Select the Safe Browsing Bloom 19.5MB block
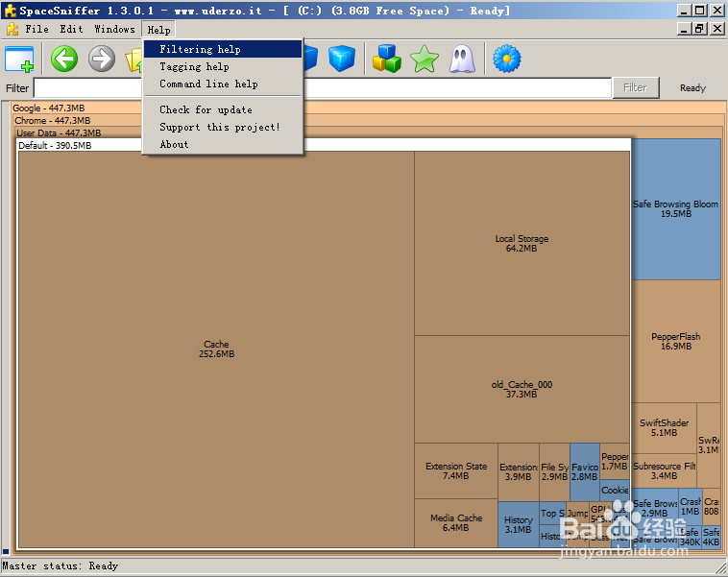 [x=676, y=209]
